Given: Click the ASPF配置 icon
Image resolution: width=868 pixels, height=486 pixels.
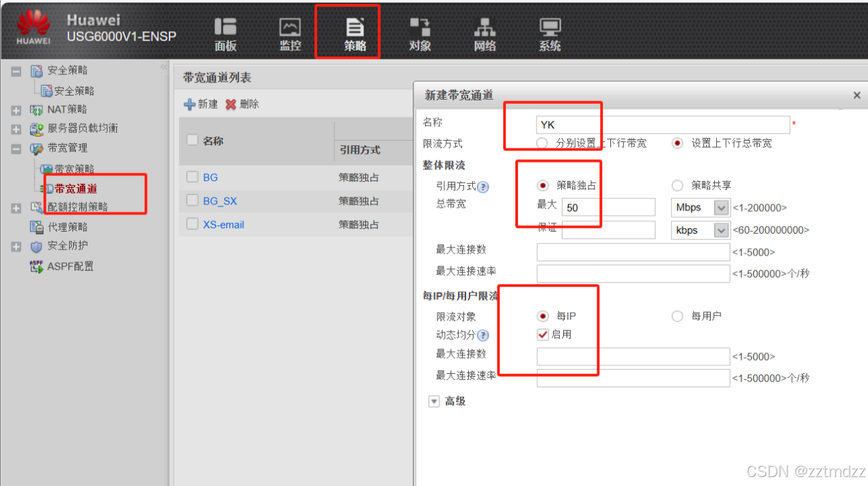Looking at the screenshot, I should coord(36,267).
